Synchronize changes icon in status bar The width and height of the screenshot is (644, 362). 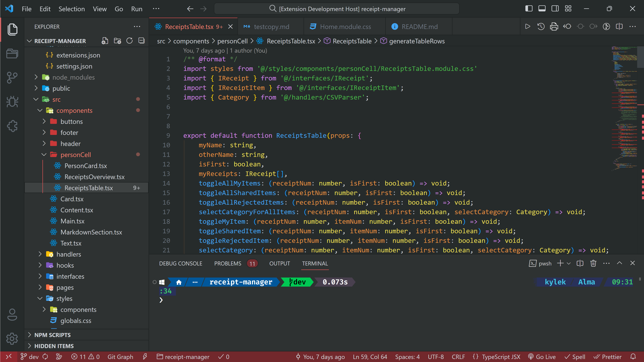45,357
